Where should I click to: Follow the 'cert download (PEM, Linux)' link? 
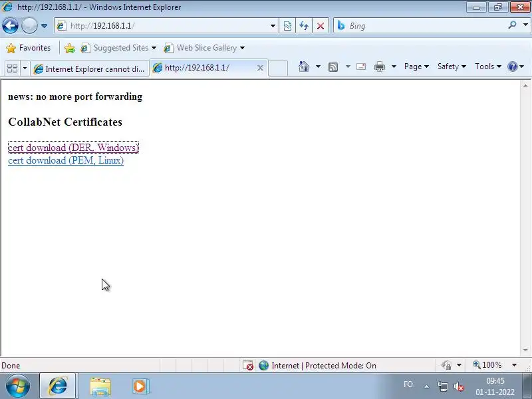coord(66,160)
